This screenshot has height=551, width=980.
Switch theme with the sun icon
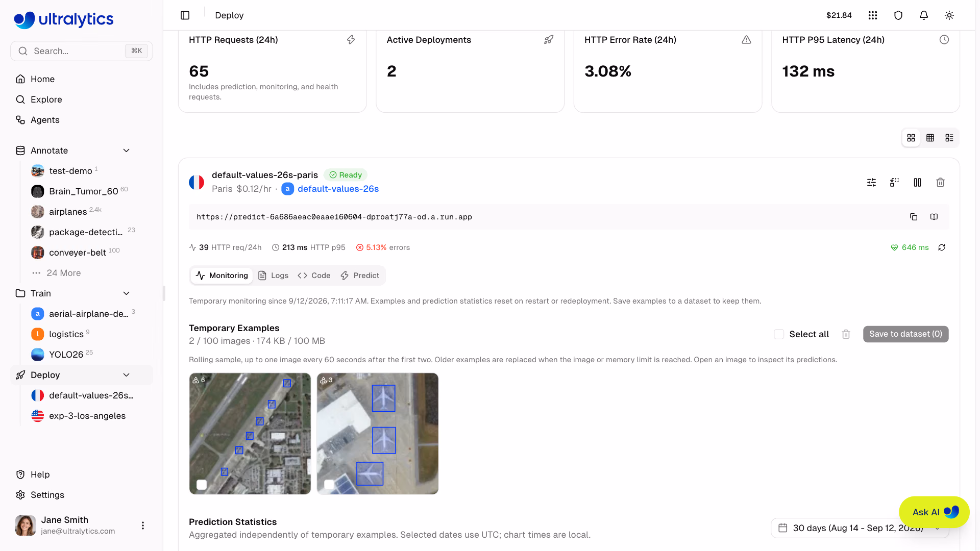pyautogui.click(x=949, y=15)
